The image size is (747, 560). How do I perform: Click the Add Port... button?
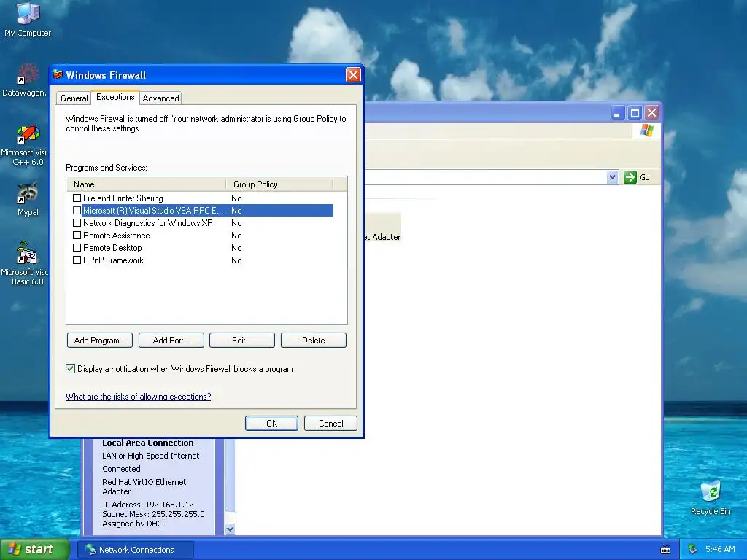tap(171, 340)
